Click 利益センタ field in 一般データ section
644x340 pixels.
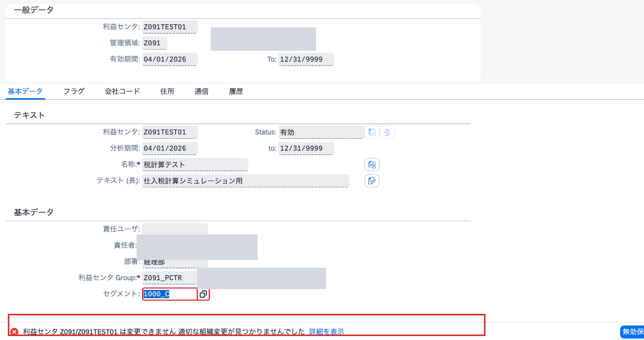tap(170, 27)
